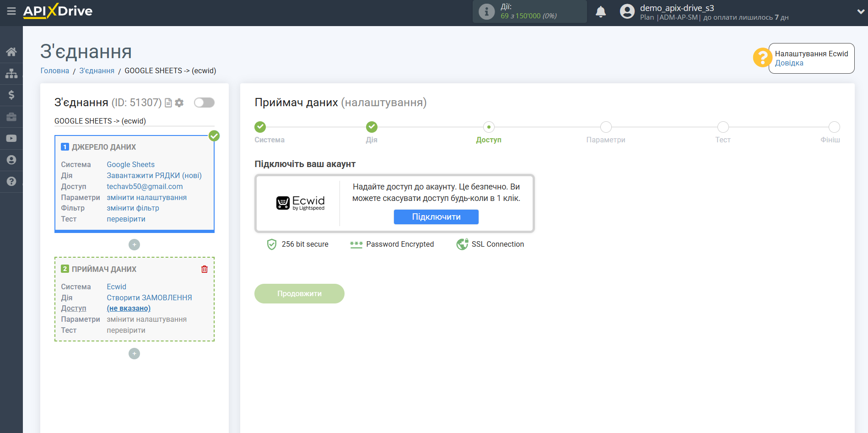Delete the data receiver block
This screenshot has height=433, width=868.
[205, 269]
